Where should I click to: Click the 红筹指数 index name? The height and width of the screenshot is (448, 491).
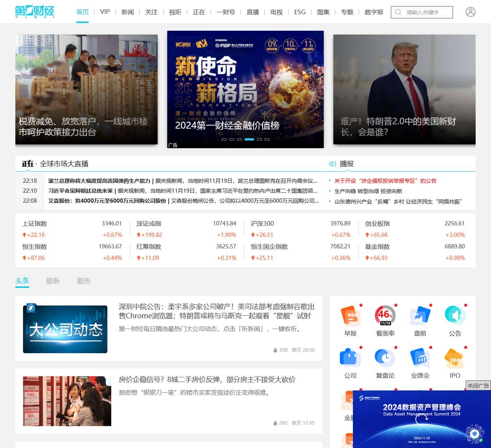point(149,246)
